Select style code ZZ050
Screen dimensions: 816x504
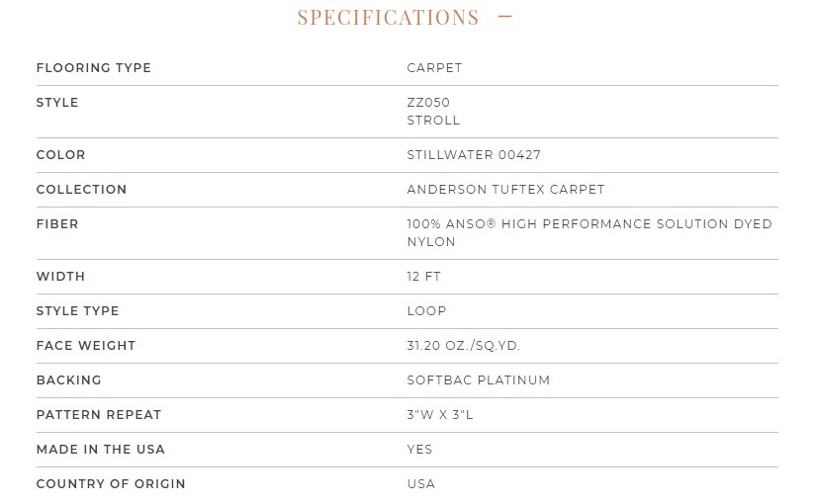(428, 103)
